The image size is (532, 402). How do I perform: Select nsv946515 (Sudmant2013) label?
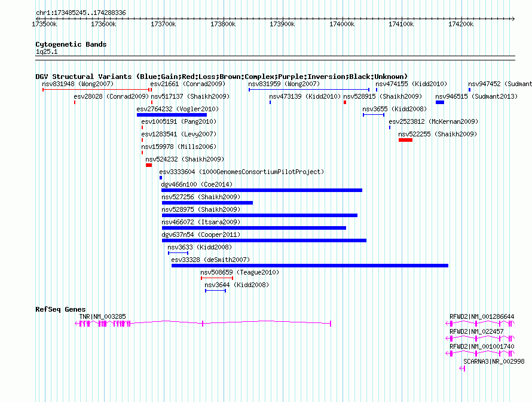click(x=476, y=96)
